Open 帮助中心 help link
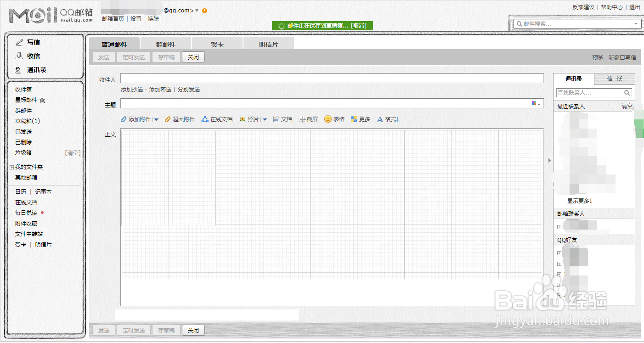644x343 pixels. pyautogui.click(x=612, y=7)
